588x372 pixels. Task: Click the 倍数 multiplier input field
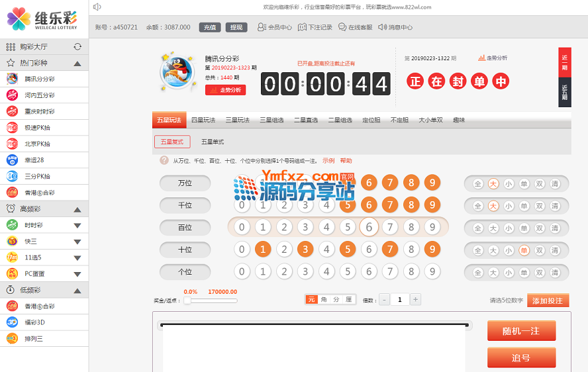click(x=400, y=300)
